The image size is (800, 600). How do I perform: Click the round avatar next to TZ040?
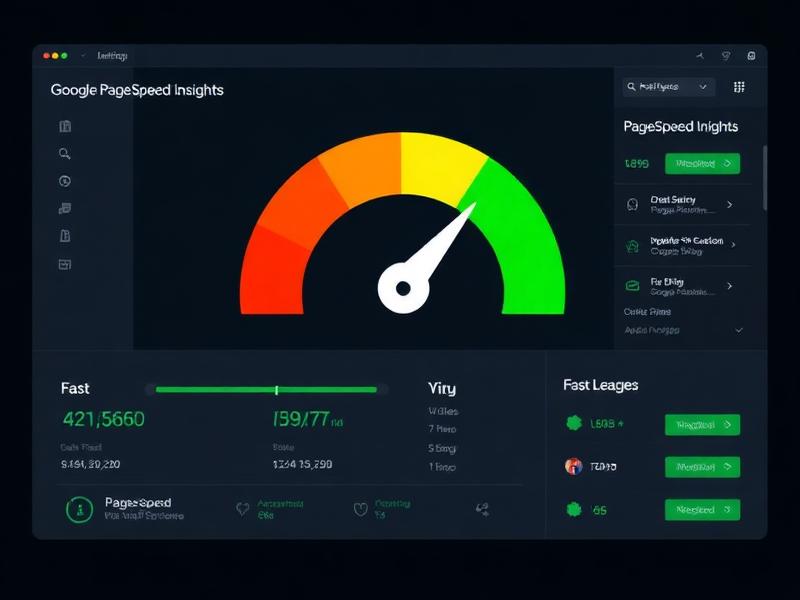click(x=574, y=466)
